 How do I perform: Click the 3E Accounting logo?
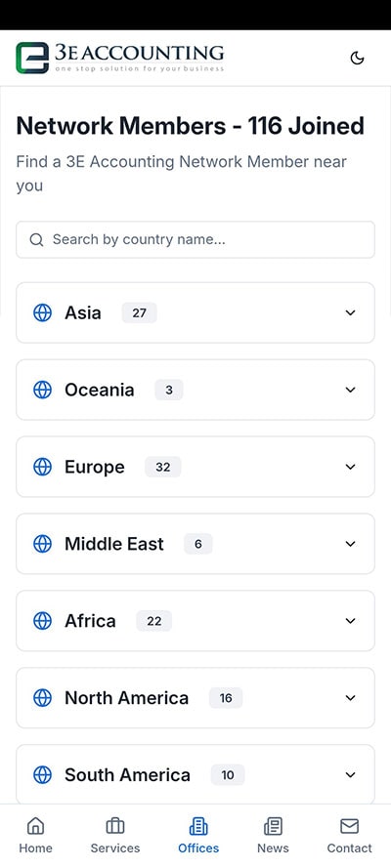(x=120, y=59)
